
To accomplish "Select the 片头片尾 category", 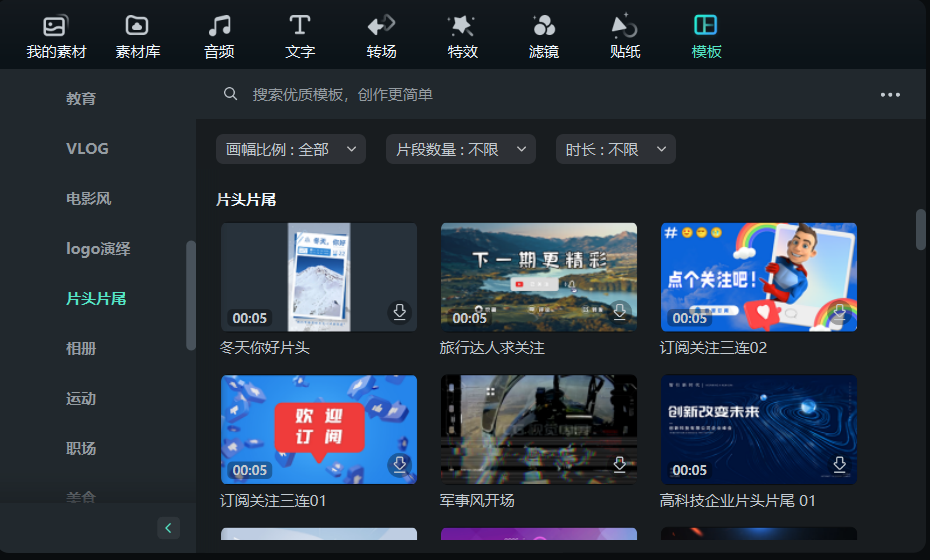I will [96, 298].
